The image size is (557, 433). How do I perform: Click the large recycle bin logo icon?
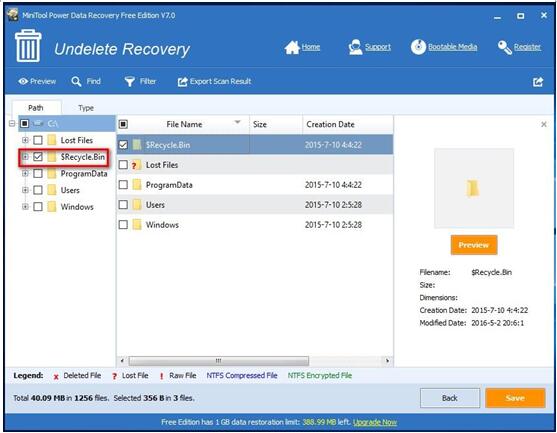28,46
